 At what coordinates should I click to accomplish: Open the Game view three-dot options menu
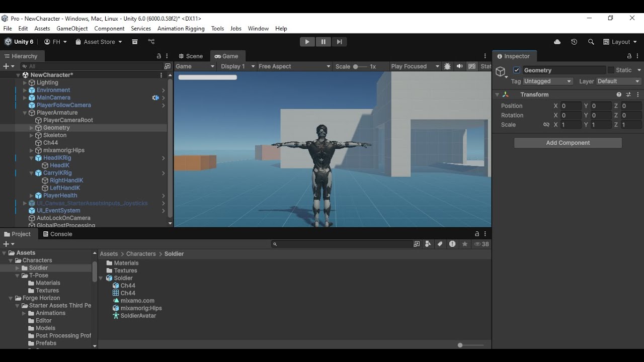coord(485,56)
